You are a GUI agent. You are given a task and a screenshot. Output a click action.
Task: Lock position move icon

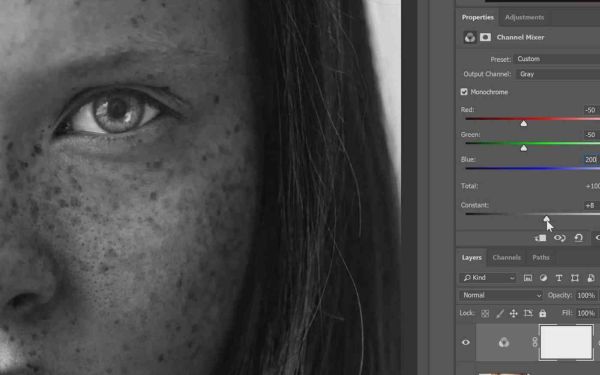[x=514, y=313]
